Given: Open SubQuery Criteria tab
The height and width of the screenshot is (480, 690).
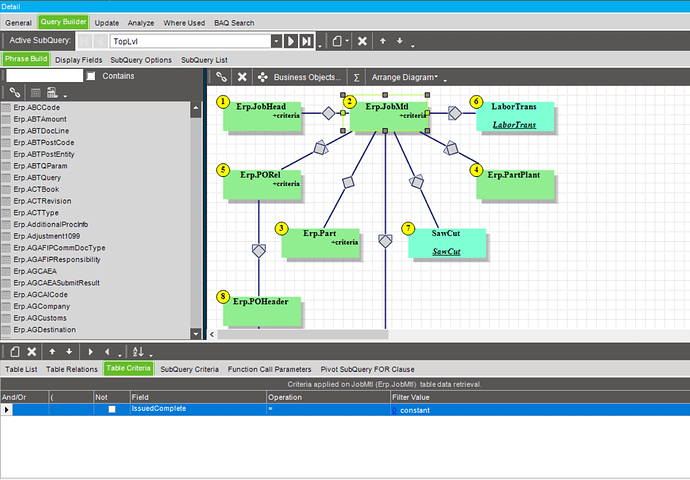Looking at the screenshot, I should [x=189, y=369].
